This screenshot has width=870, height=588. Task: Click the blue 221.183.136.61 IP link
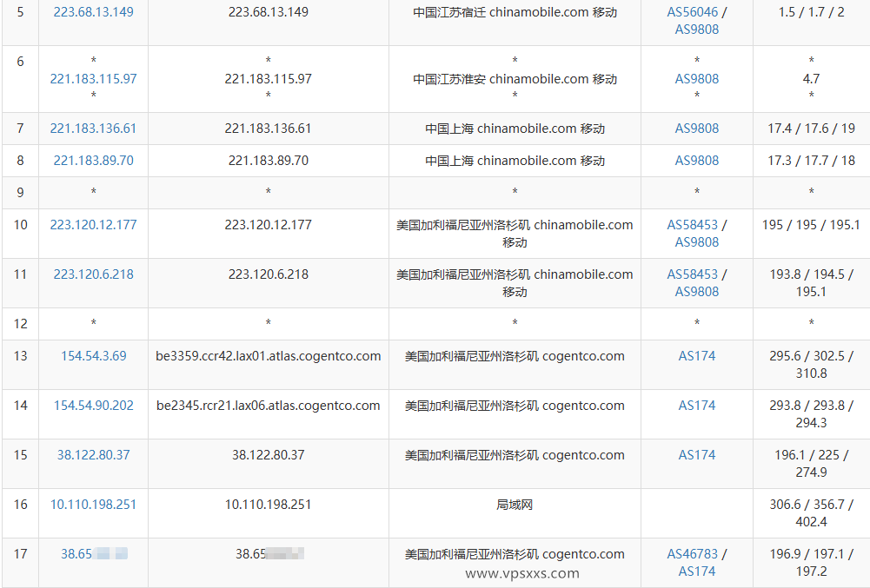[x=93, y=128]
